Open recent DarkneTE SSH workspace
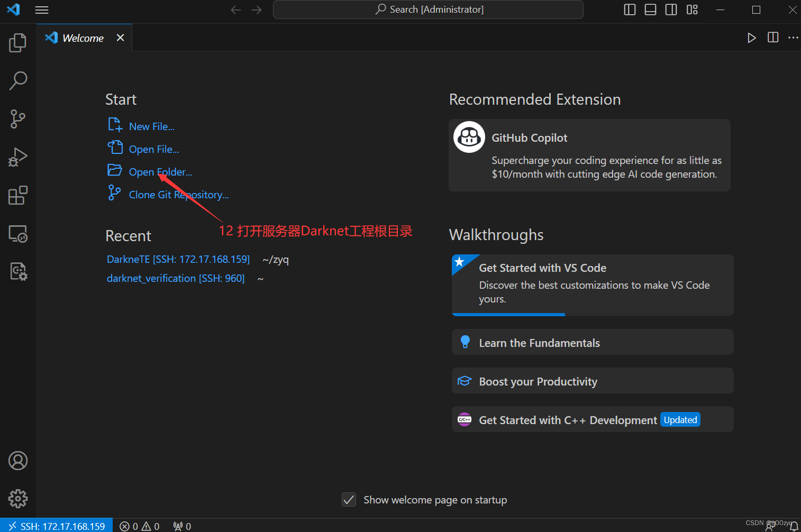801x532 pixels. click(x=178, y=259)
